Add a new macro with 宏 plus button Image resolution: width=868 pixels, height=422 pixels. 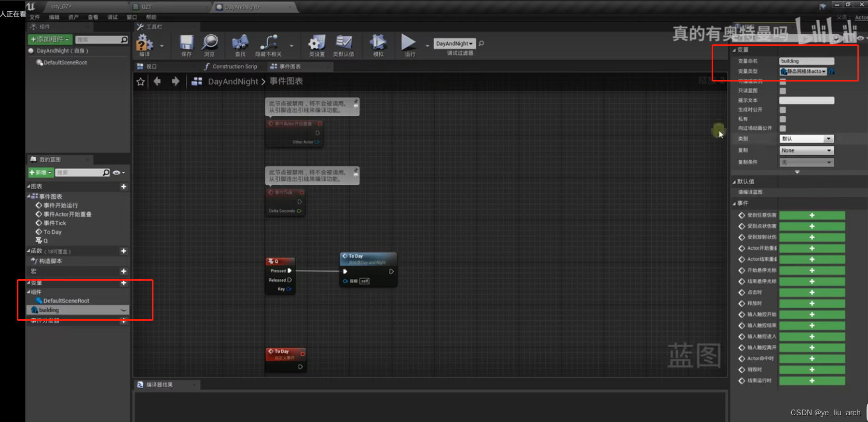pyautogui.click(x=124, y=272)
